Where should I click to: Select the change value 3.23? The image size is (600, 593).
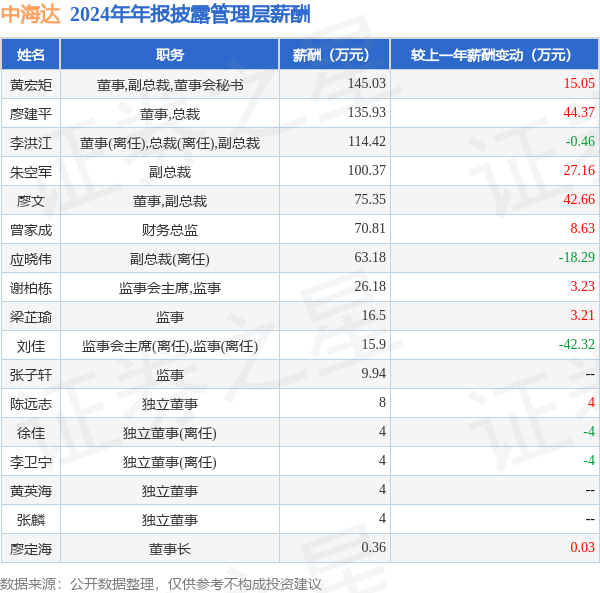point(582,287)
